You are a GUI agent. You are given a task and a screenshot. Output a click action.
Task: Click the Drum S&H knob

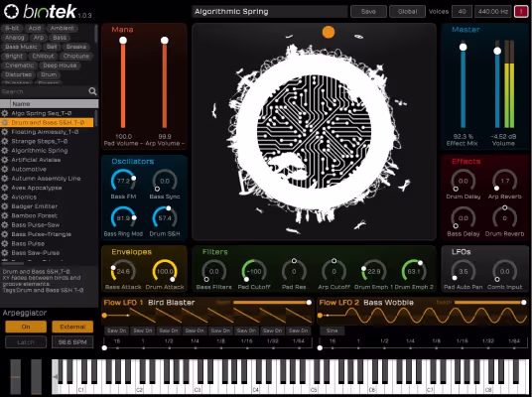165,218
